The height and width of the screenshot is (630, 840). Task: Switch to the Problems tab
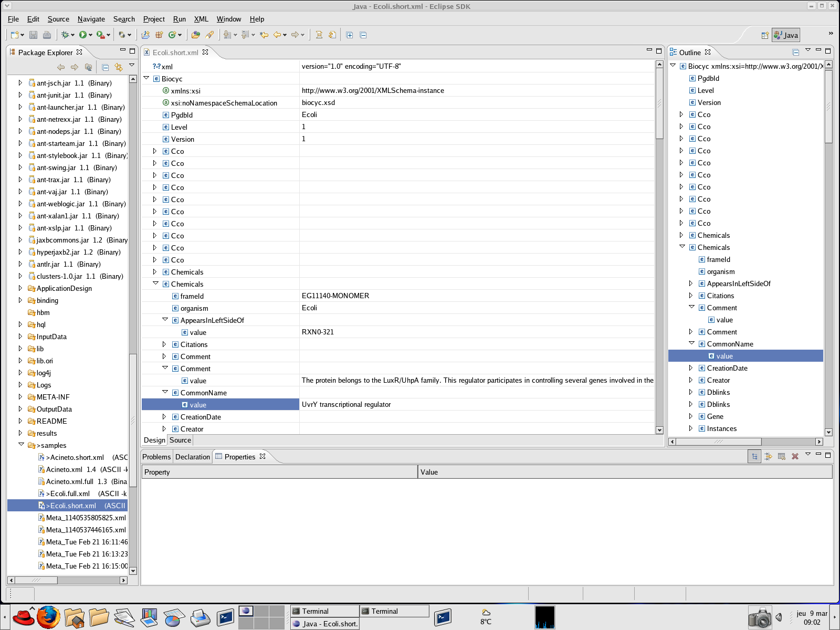pos(156,457)
